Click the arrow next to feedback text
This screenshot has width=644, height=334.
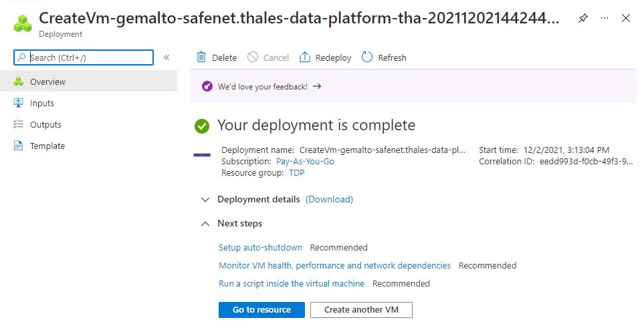317,86
